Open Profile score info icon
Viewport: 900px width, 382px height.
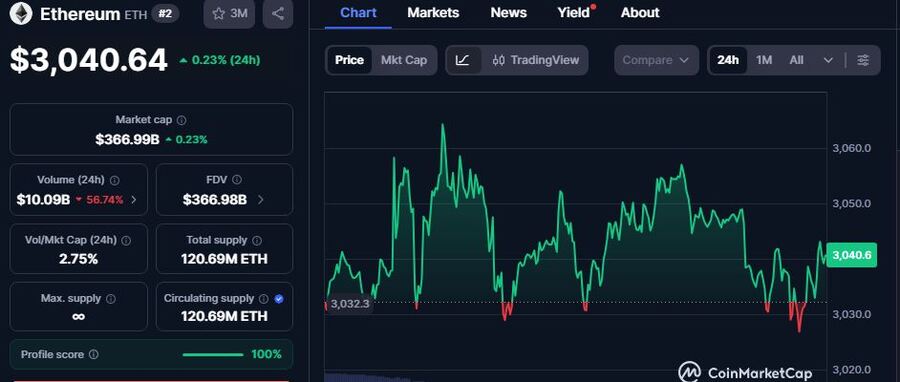(94, 354)
